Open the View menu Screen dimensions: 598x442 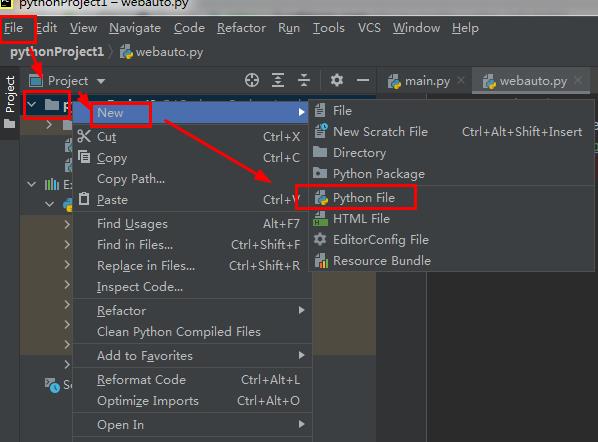tap(83, 28)
